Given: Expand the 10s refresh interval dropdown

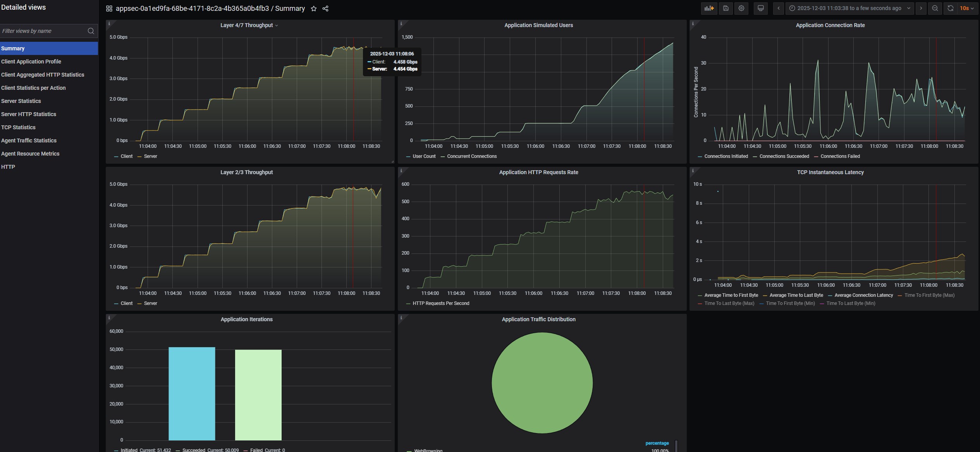Looking at the screenshot, I should 967,8.
